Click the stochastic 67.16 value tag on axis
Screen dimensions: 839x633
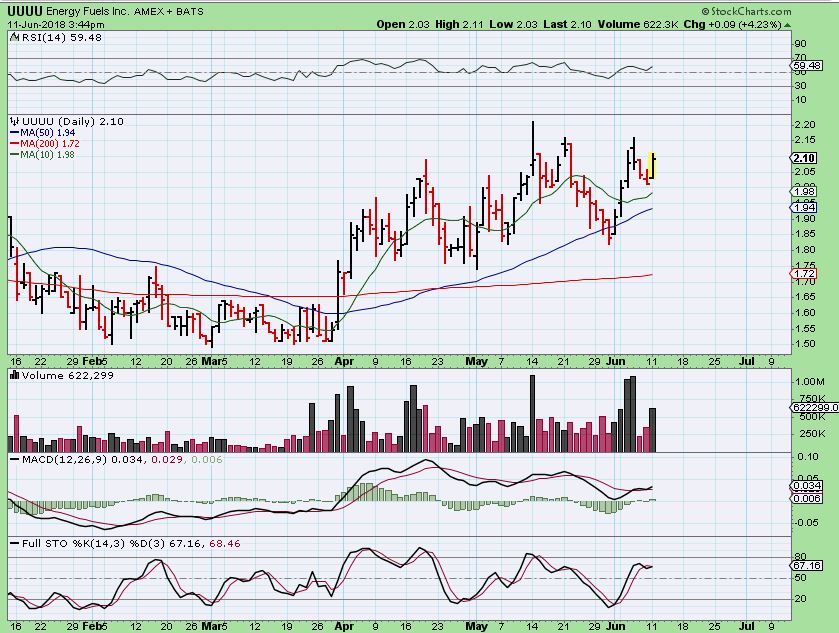click(806, 566)
